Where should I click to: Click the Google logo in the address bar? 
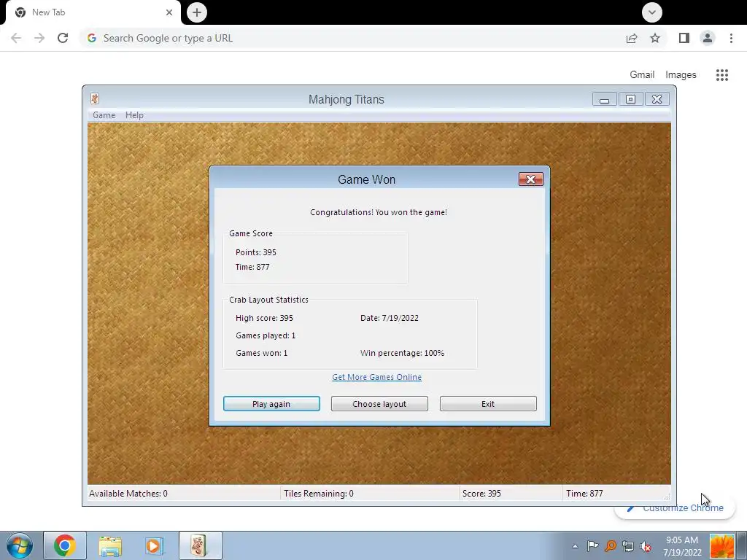[92, 38]
